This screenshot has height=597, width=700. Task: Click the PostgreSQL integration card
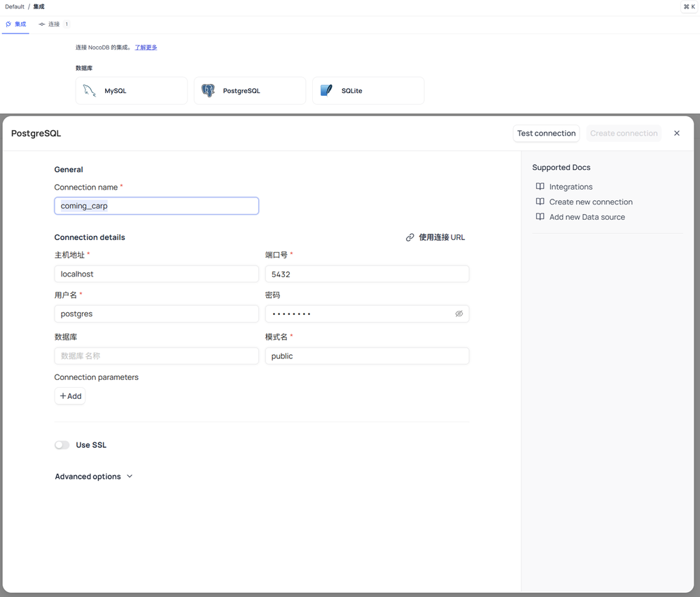(x=250, y=90)
